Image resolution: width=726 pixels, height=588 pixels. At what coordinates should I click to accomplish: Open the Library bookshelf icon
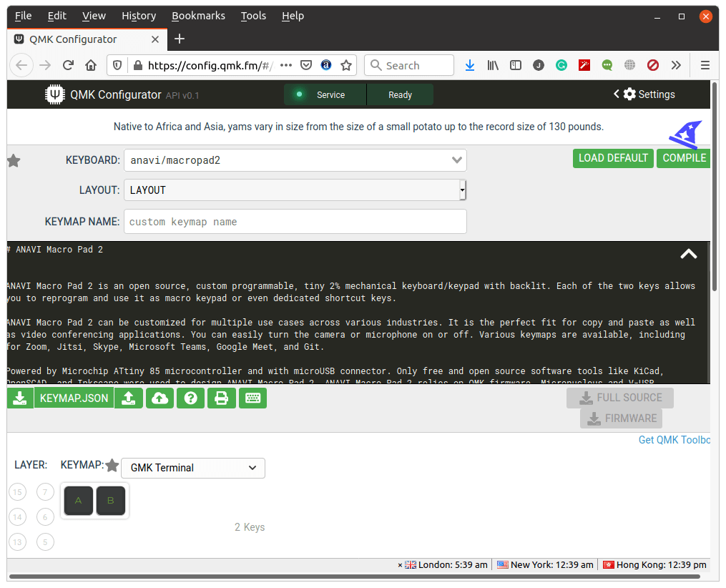tap(493, 65)
